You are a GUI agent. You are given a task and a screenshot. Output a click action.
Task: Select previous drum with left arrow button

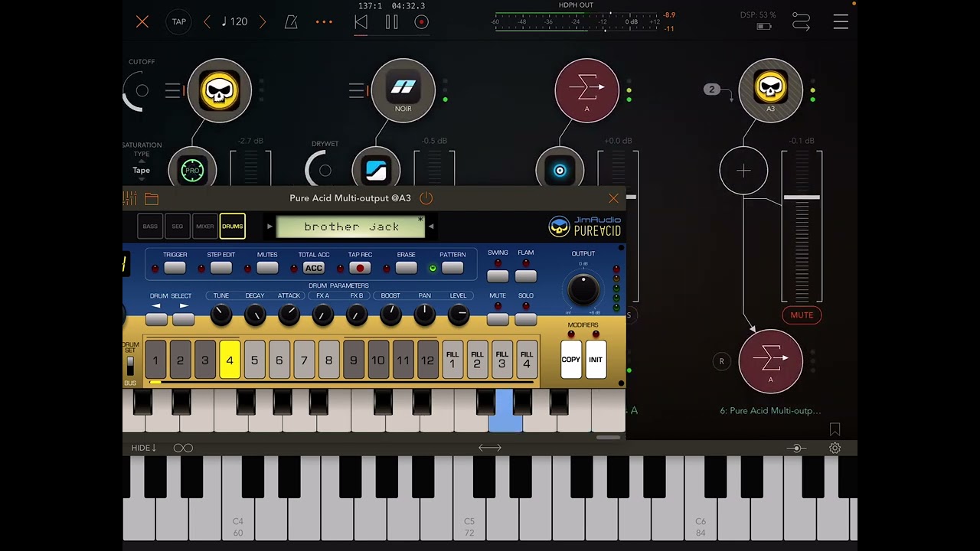click(156, 319)
